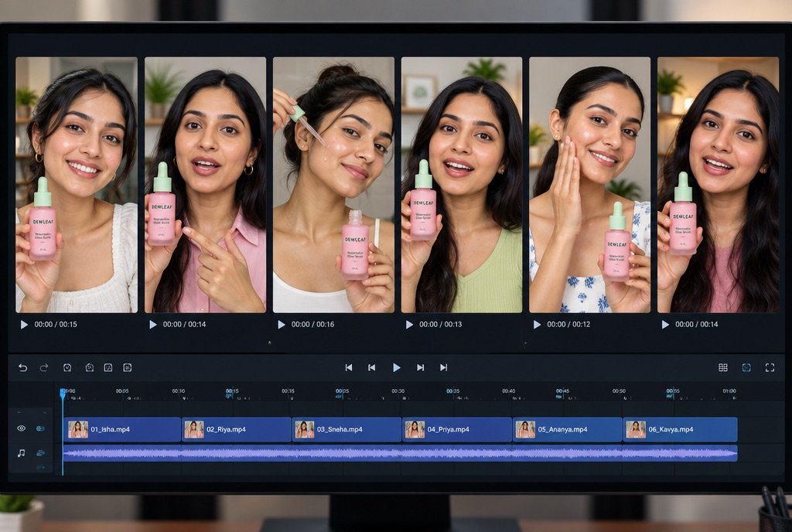Select the 01_Isha.mp4 timeline clip
The height and width of the screenshot is (532, 792).
[121, 429]
